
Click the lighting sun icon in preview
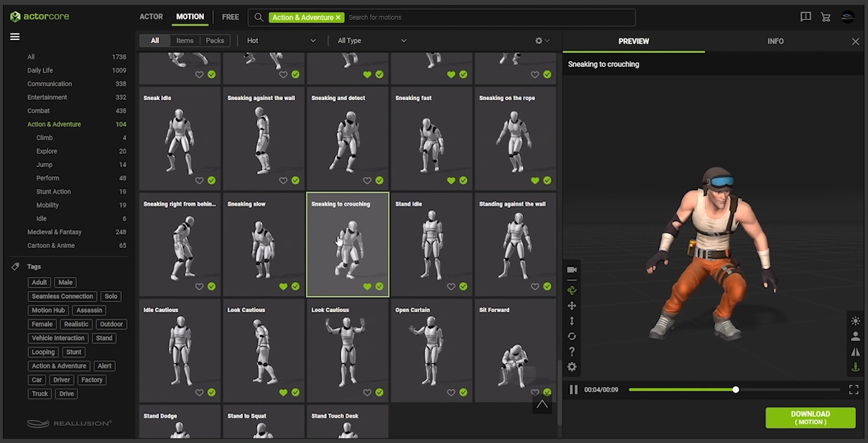[855, 321]
